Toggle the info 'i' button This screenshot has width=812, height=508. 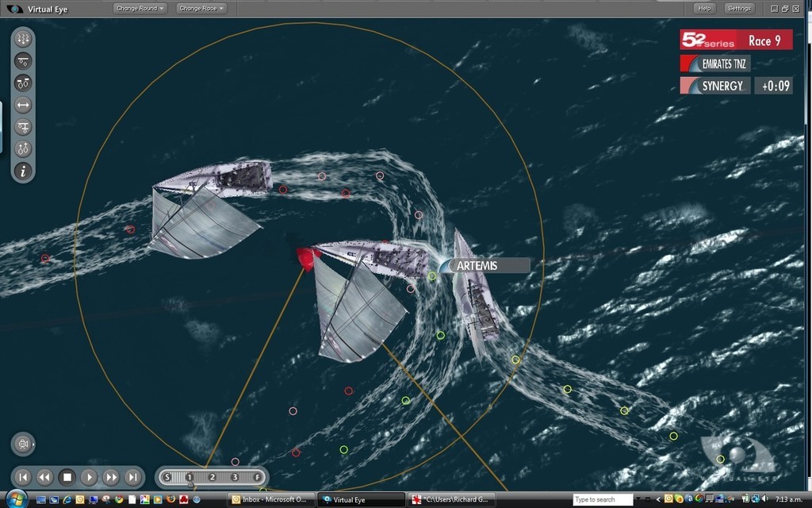[x=23, y=171]
